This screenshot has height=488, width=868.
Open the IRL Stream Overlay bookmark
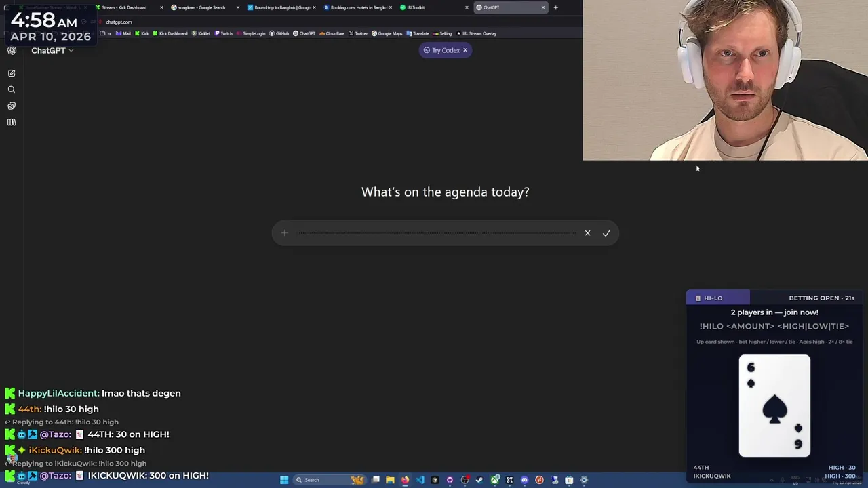(x=476, y=33)
